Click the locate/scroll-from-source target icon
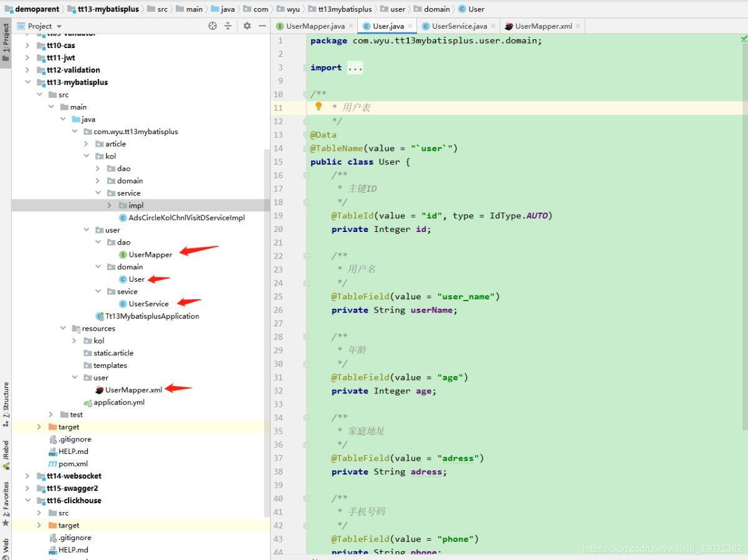Screen dimensions: 748x560 coord(213,26)
